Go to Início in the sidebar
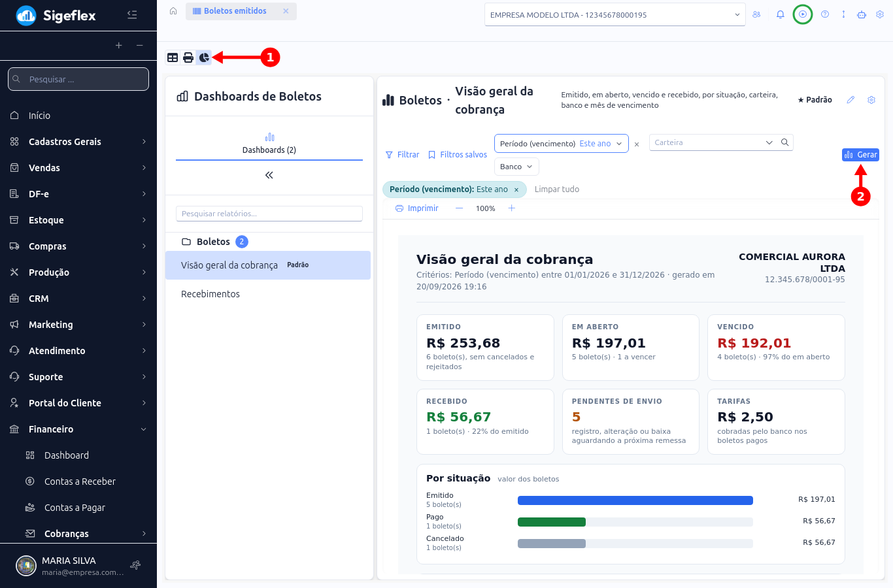Viewport: 893px width, 588px height. tap(78, 116)
